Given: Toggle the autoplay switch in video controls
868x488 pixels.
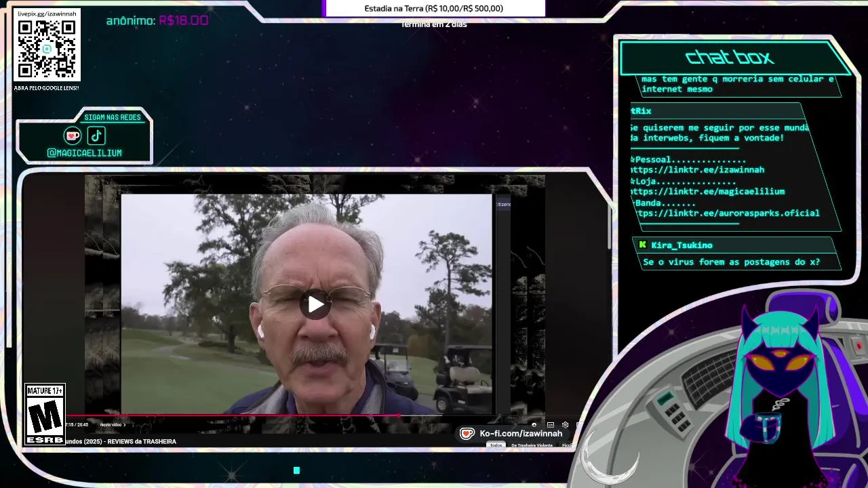Looking at the screenshot, I should click(534, 425).
